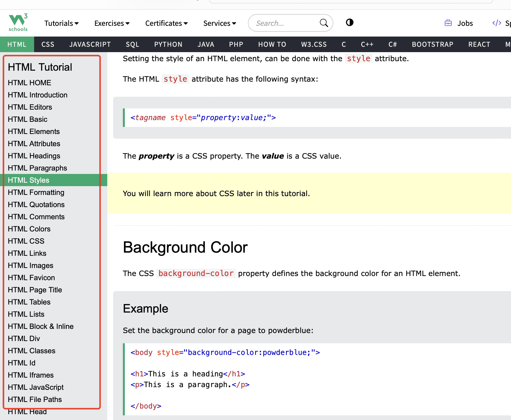Viewport: 511px width, 420px height.
Task: Open the HTML Formatting tutorial link
Action: 37,192
